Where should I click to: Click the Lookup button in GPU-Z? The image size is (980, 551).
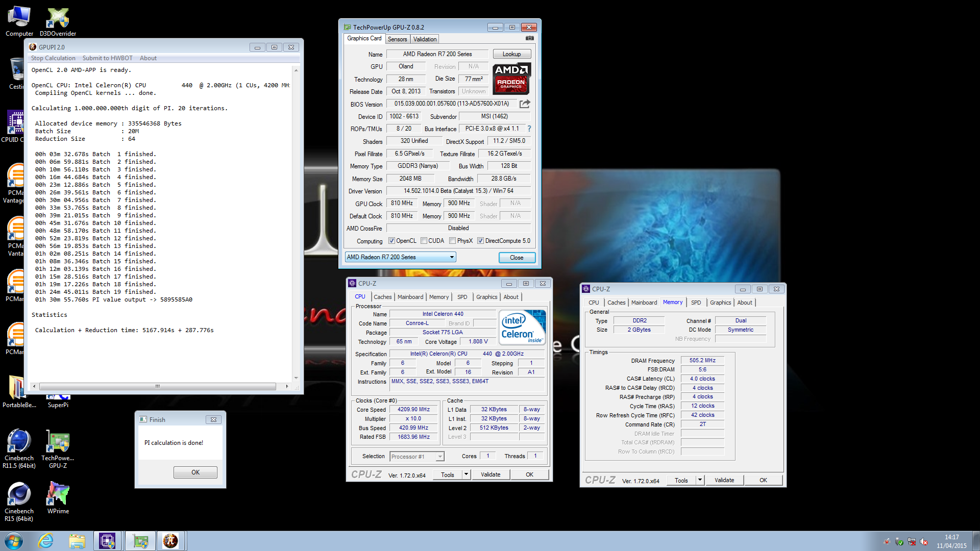[511, 54]
